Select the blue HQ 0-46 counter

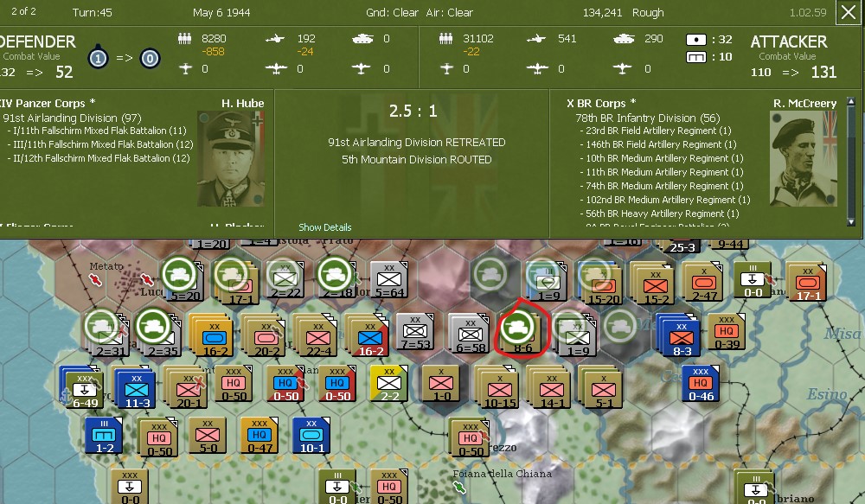pos(701,383)
